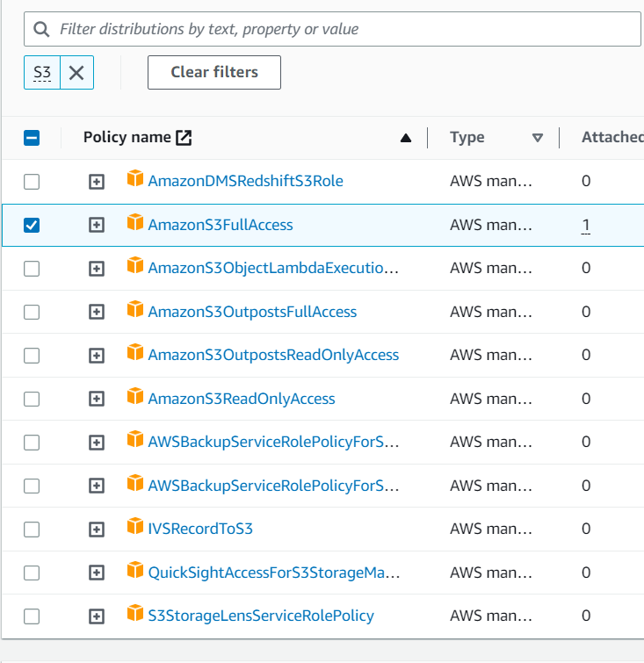644x663 pixels.
Task: Select the QuickSightAccessForS3StorageMa… checkbox
Action: coord(32,573)
